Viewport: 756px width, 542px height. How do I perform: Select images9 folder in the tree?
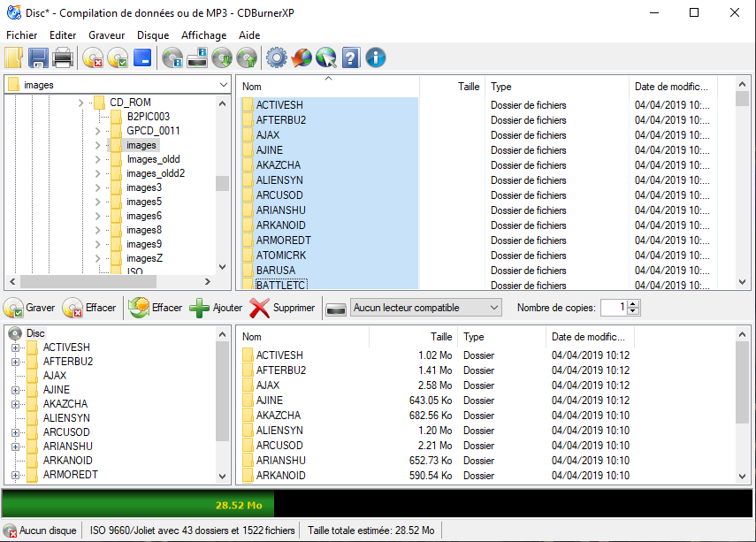point(144,245)
